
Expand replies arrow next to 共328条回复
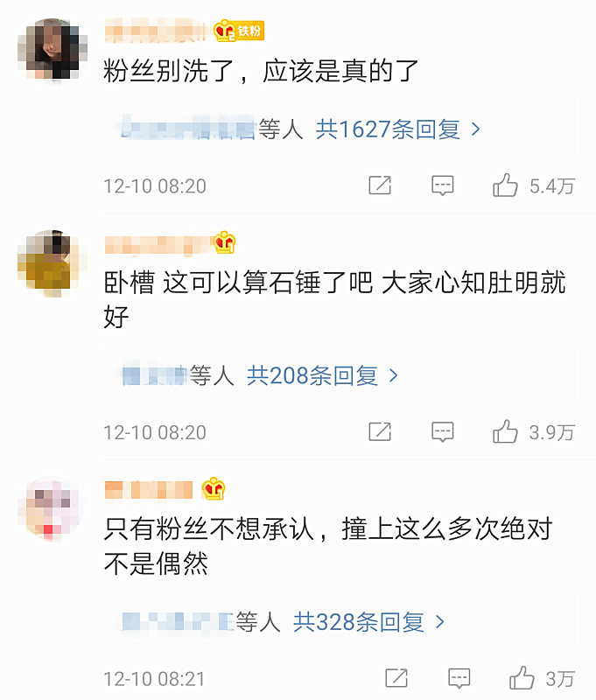point(439,622)
